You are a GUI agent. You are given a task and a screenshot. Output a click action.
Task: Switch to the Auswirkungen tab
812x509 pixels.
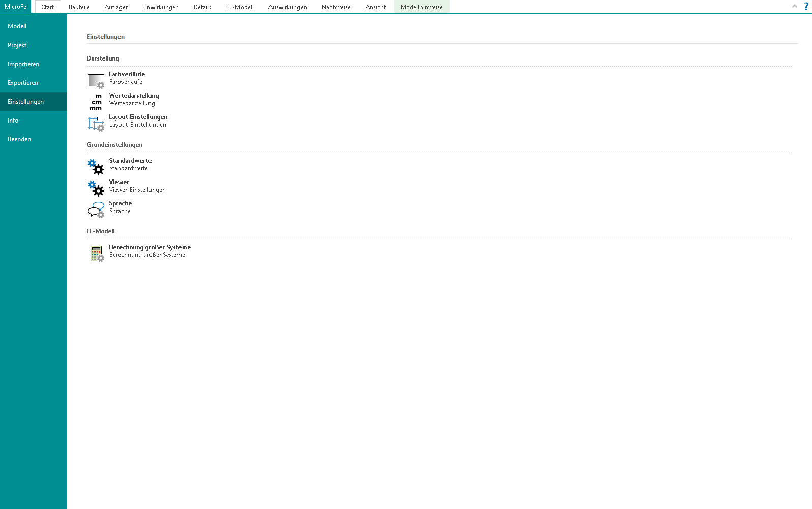(288, 7)
